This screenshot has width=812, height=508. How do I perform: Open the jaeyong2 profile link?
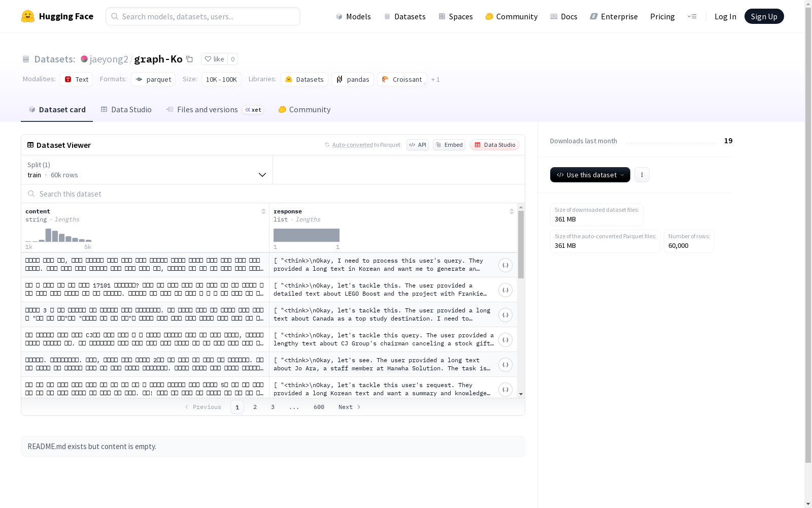pos(109,59)
